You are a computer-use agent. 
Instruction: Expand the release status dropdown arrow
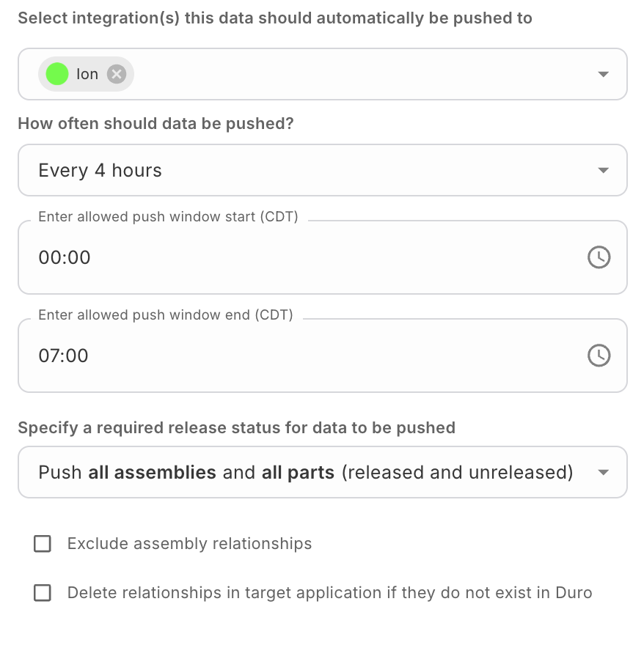click(x=603, y=473)
